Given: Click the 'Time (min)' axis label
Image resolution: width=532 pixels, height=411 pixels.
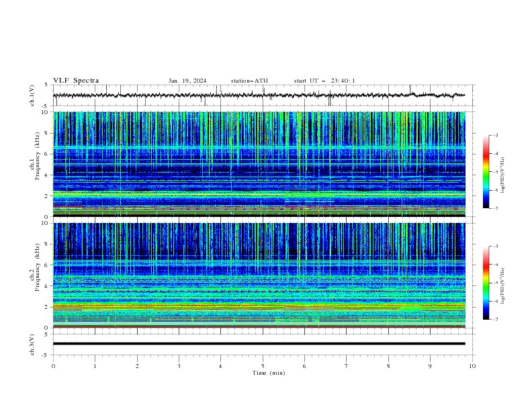Looking at the screenshot, I should pyautogui.click(x=269, y=373).
